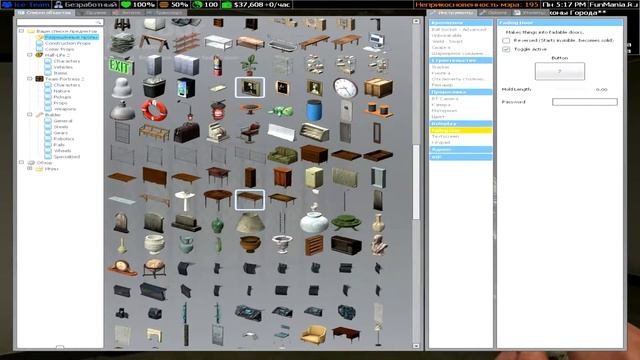640x360 pixels.
Task: Collapse the Team Fortress 2 tree node
Action: tap(30, 78)
